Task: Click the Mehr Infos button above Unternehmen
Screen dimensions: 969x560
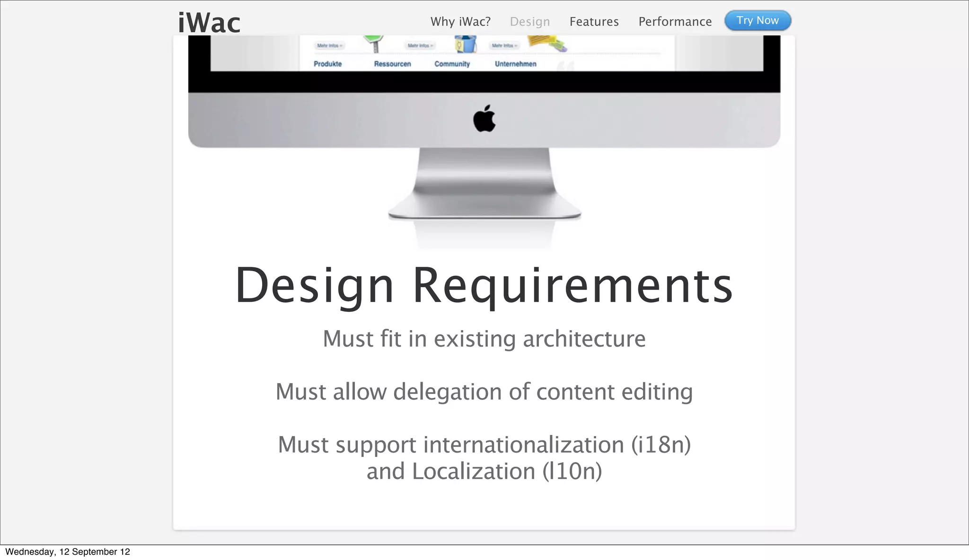Action: pyautogui.click(x=504, y=45)
